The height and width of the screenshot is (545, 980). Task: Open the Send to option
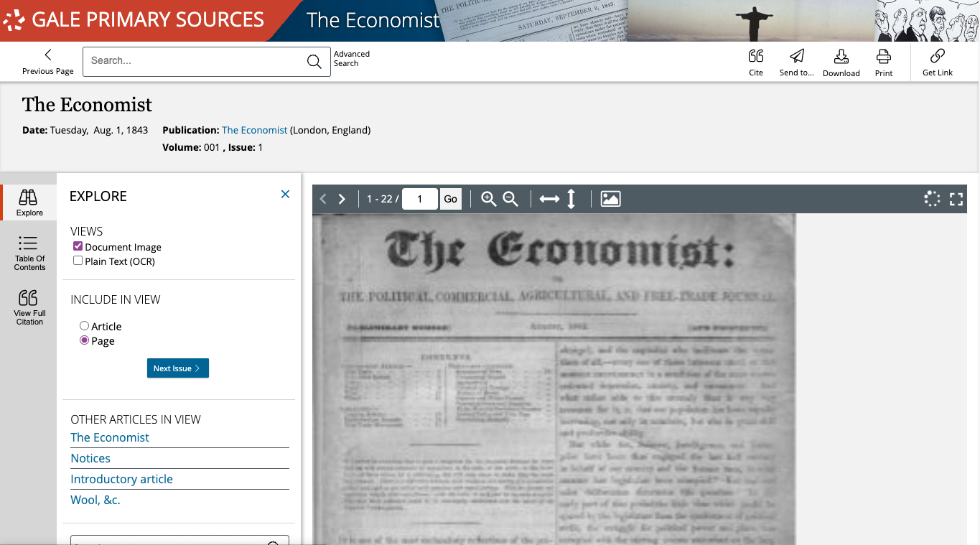797,62
